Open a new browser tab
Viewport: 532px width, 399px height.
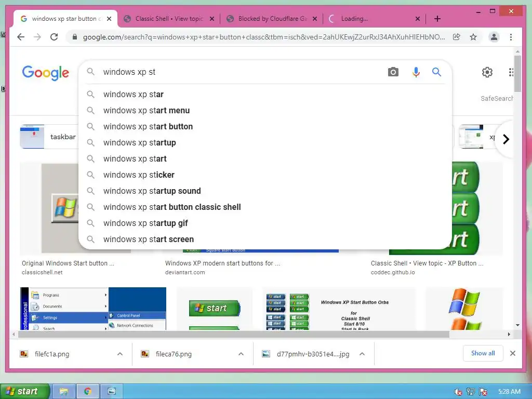coord(437,19)
